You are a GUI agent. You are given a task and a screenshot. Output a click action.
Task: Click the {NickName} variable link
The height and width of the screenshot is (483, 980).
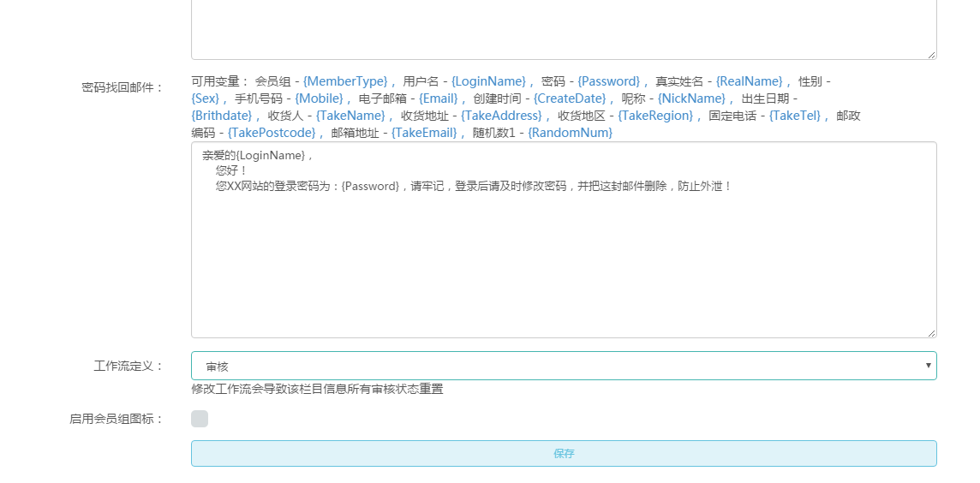point(691,98)
